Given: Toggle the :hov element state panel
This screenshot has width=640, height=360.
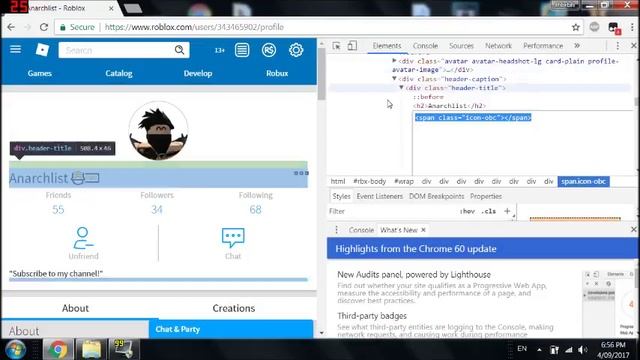Looking at the screenshot, I should click(467, 211).
